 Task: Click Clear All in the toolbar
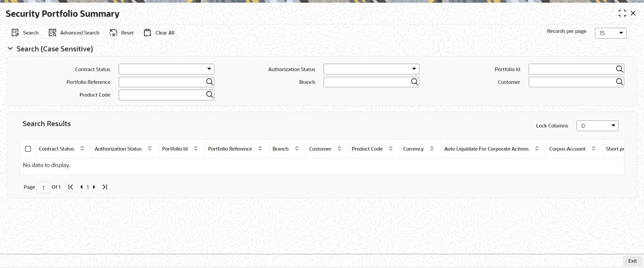159,33
